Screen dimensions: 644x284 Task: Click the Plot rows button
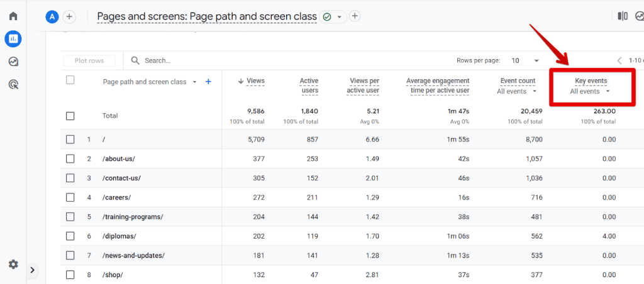pyautogui.click(x=89, y=61)
